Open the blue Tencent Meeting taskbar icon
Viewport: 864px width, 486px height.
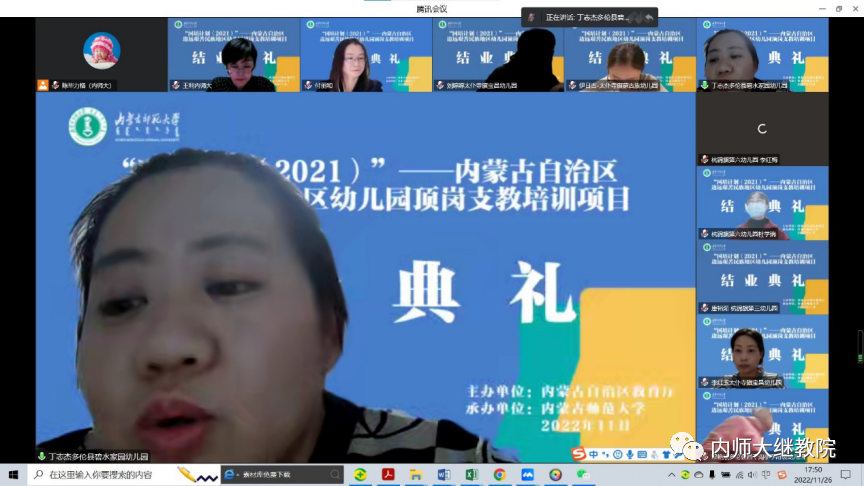tap(527, 475)
